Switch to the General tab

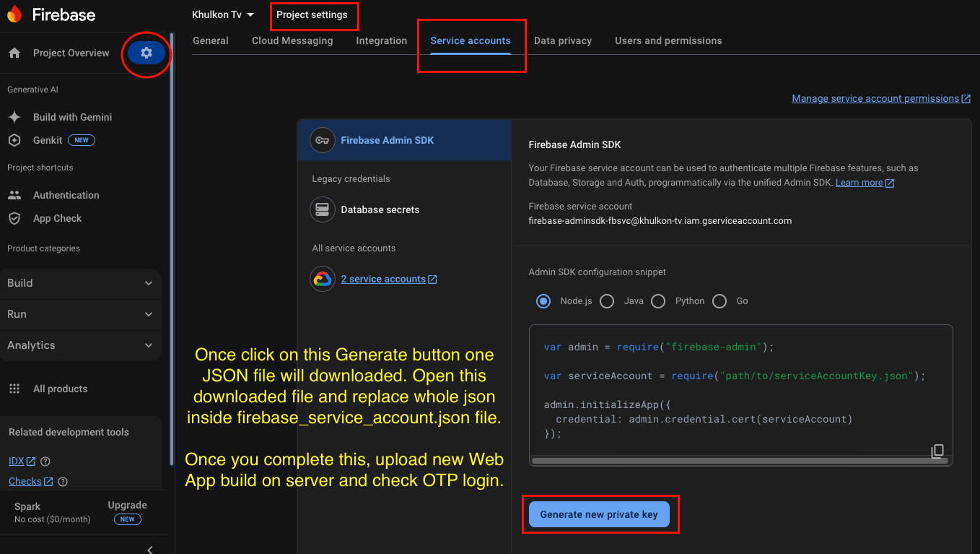pyautogui.click(x=211, y=40)
